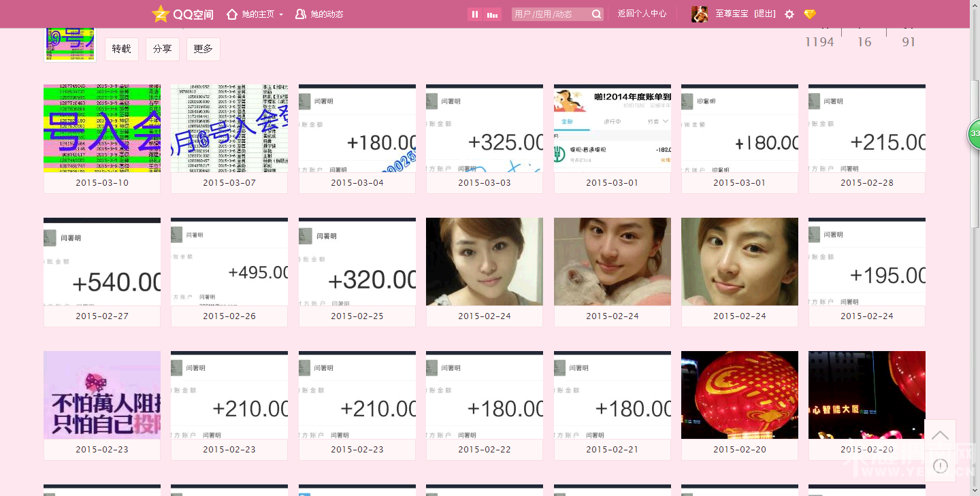Toggle the pause view icon in top bar
Image resolution: width=980 pixels, height=496 pixels.
pyautogui.click(x=474, y=14)
